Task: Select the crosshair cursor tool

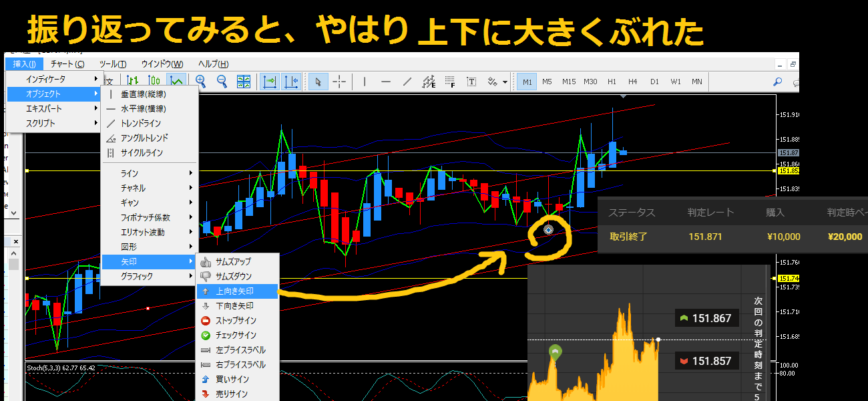Action: point(340,82)
